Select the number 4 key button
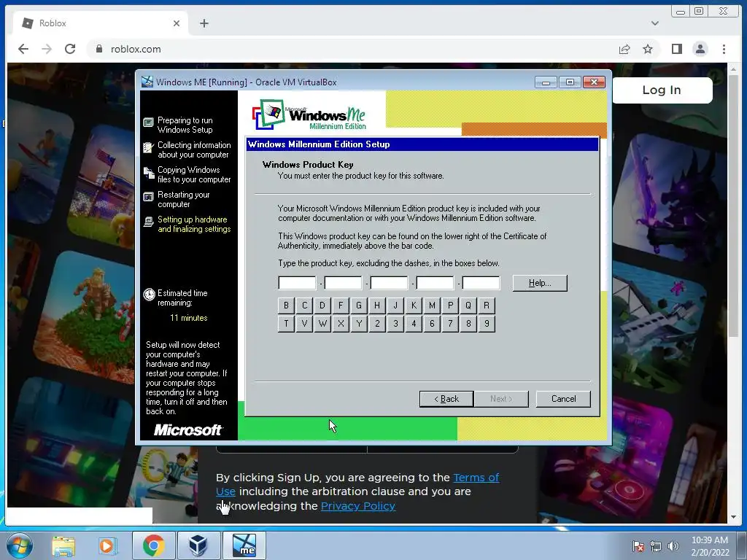Image resolution: width=747 pixels, height=560 pixels. pos(414,324)
